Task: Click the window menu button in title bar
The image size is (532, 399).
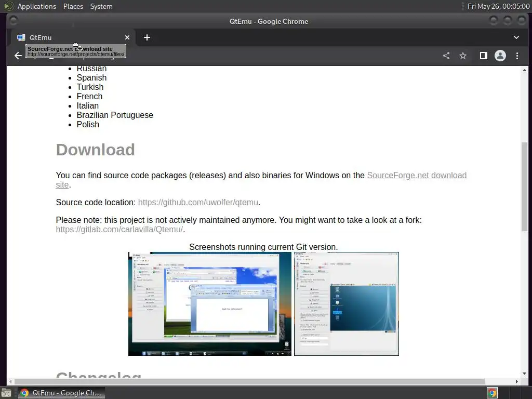Action: pyautogui.click(x=13, y=21)
